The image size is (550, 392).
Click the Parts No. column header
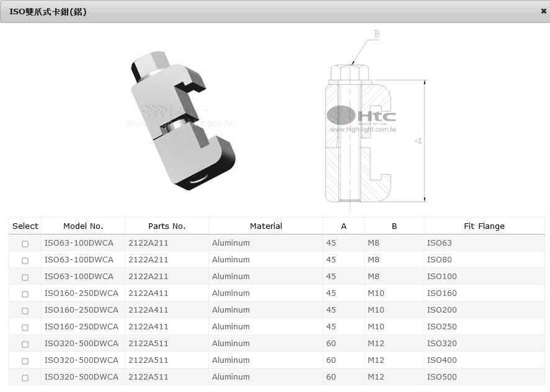click(167, 226)
